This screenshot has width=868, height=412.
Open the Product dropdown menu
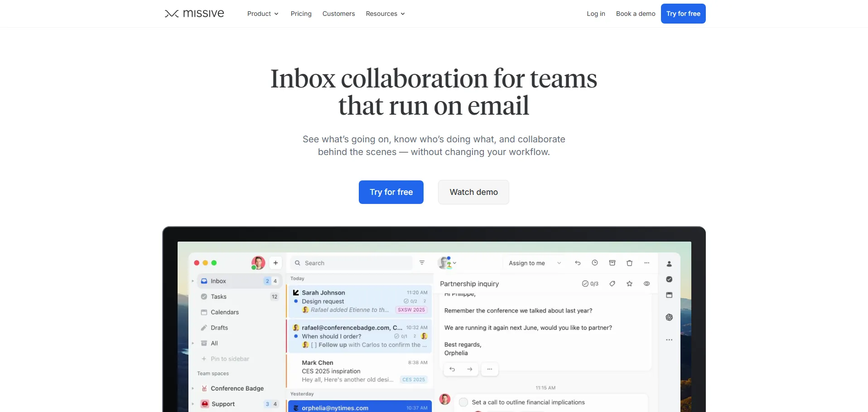pos(263,14)
